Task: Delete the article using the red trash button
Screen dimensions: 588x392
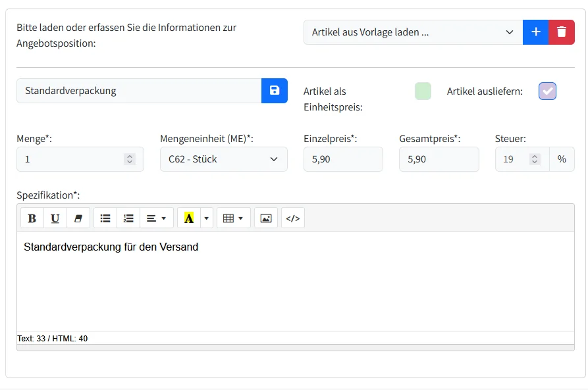Action: pos(561,32)
